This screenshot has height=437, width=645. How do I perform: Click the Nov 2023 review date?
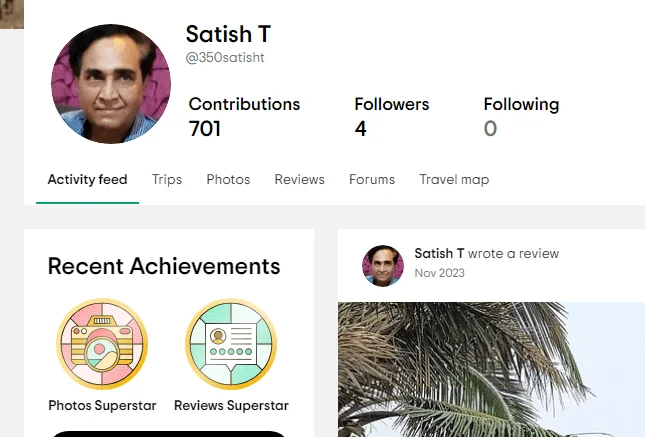[439, 273]
